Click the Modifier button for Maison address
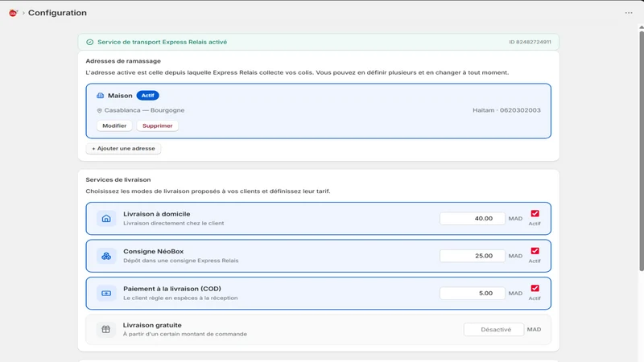Viewport: 644px width, 362px height. point(114,125)
